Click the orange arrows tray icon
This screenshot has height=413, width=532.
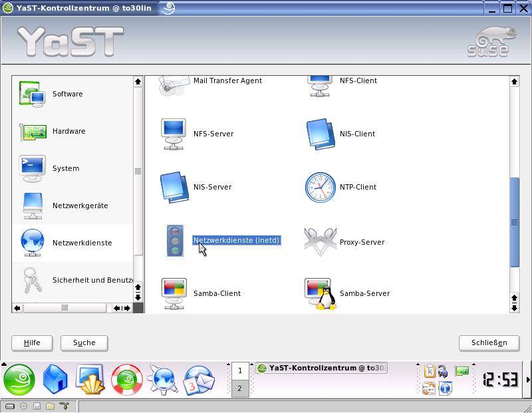[429, 388]
